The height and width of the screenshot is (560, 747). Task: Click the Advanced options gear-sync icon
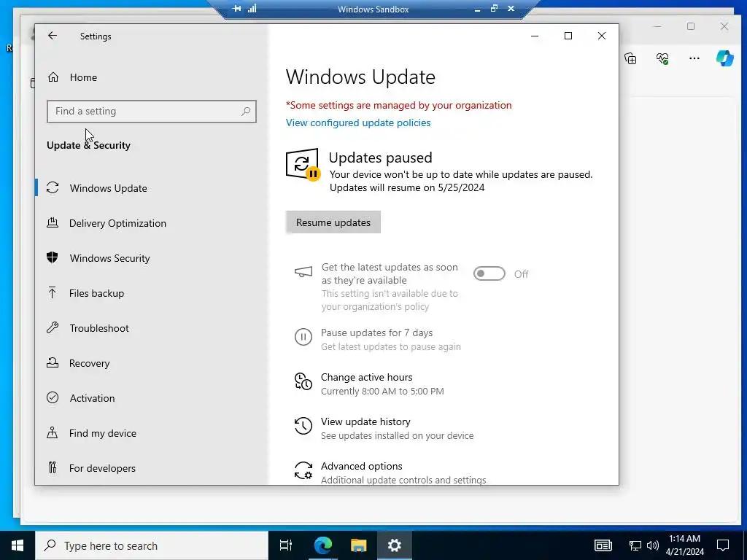coord(303,470)
